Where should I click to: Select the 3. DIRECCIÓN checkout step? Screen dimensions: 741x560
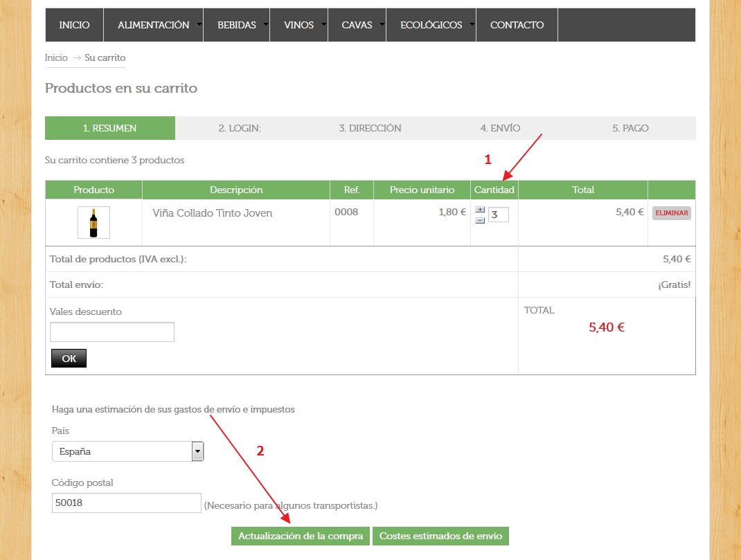370,128
